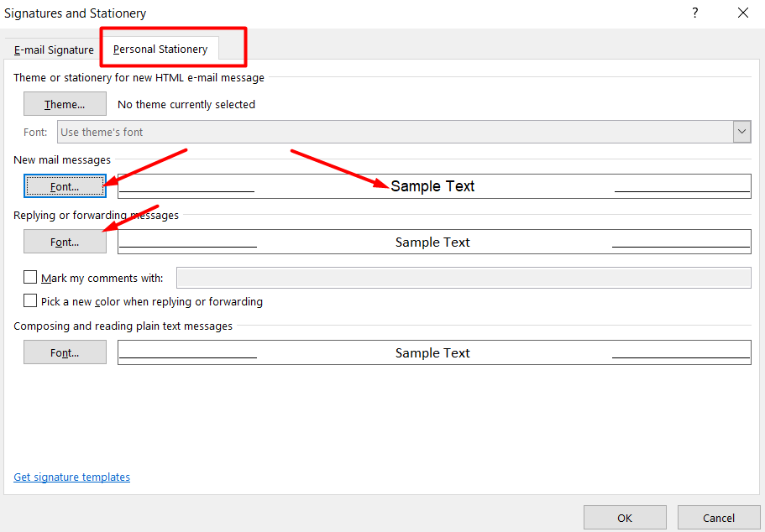Click Sample Text preview in plain text section

pos(432,352)
